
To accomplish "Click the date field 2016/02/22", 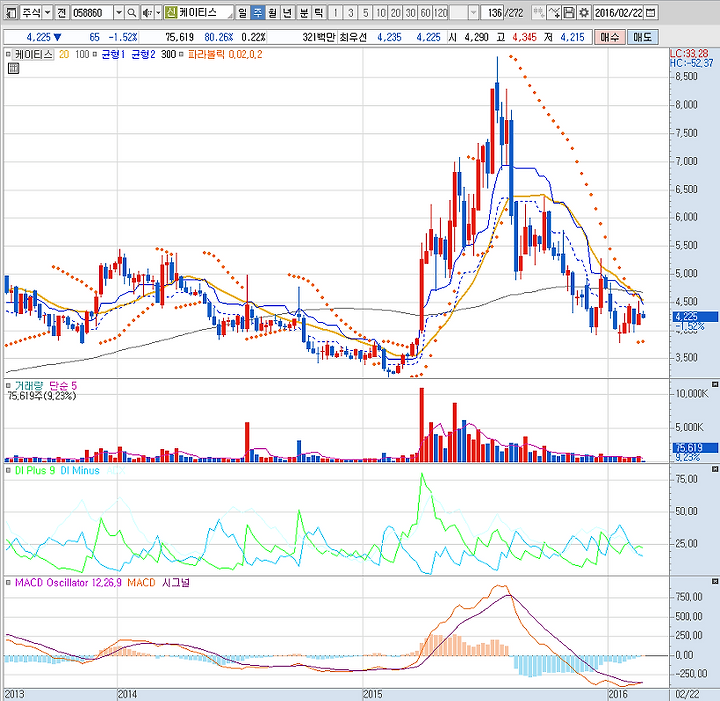I will coord(619,12).
